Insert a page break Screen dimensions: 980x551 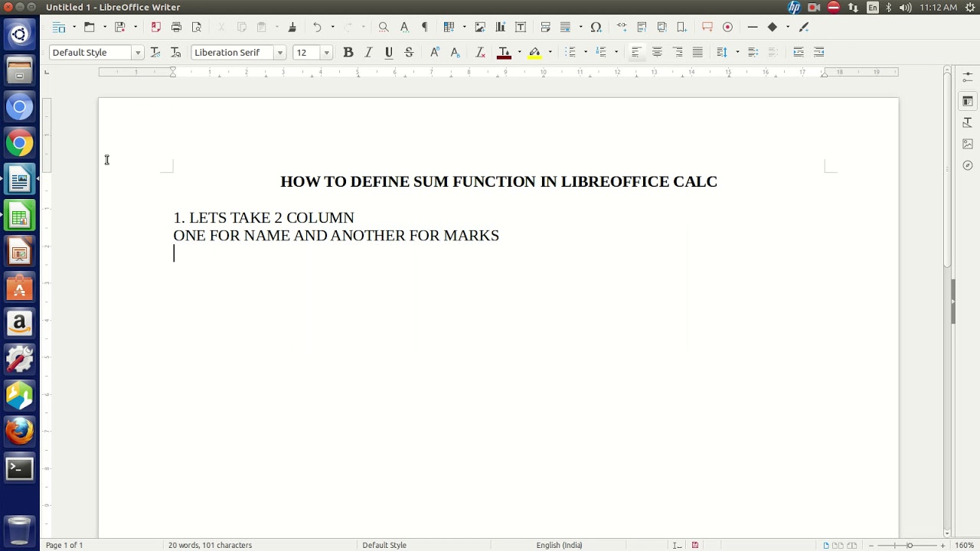click(x=545, y=27)
